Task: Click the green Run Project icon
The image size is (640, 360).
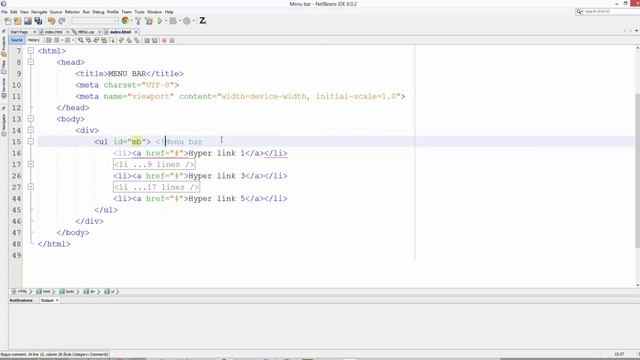Action: point(160,21)
